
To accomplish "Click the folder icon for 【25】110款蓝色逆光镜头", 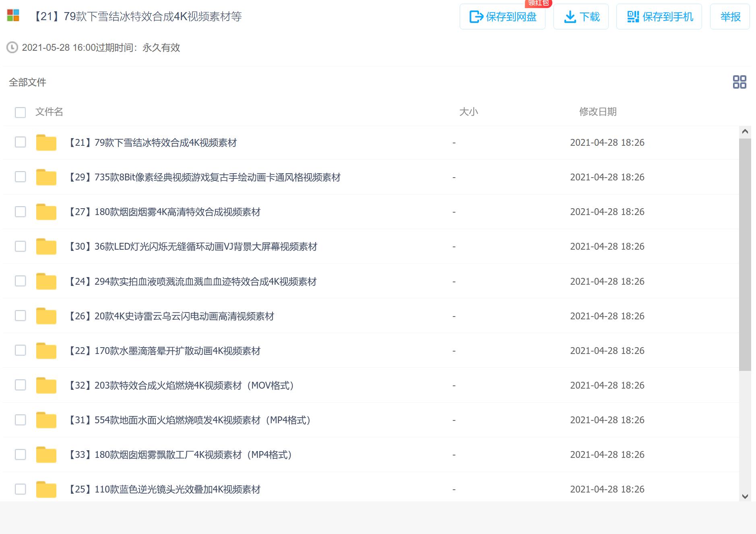I will [x=46, y=489].
